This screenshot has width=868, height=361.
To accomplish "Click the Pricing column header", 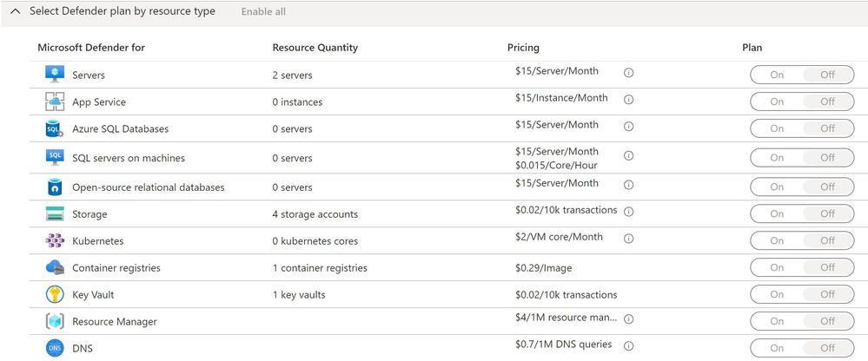I will click(523, 48).
